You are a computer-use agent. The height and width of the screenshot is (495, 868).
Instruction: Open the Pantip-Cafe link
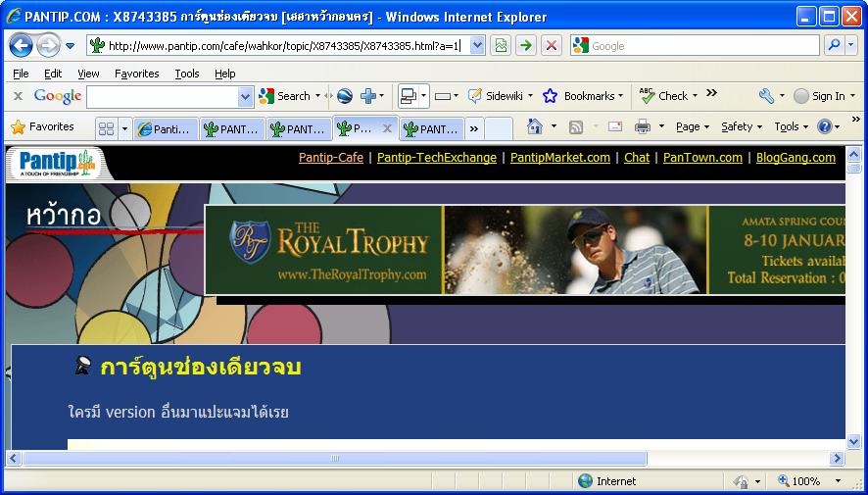pos(331,158)
